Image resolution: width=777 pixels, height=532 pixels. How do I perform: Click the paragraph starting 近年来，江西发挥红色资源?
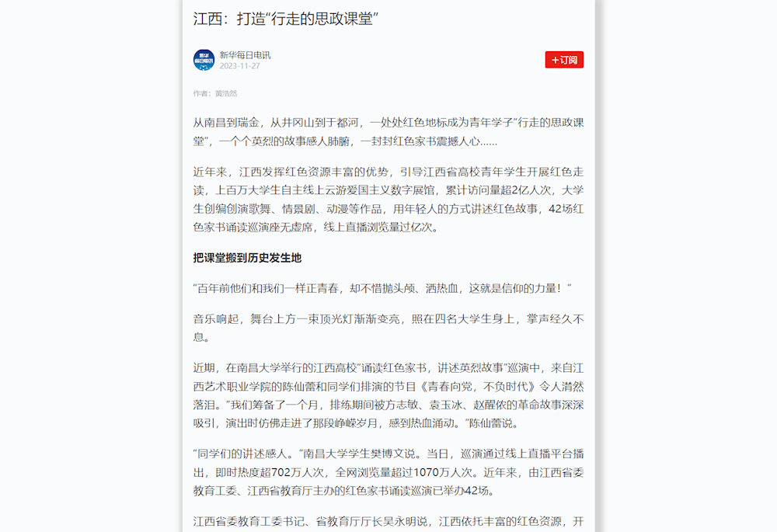388,200
